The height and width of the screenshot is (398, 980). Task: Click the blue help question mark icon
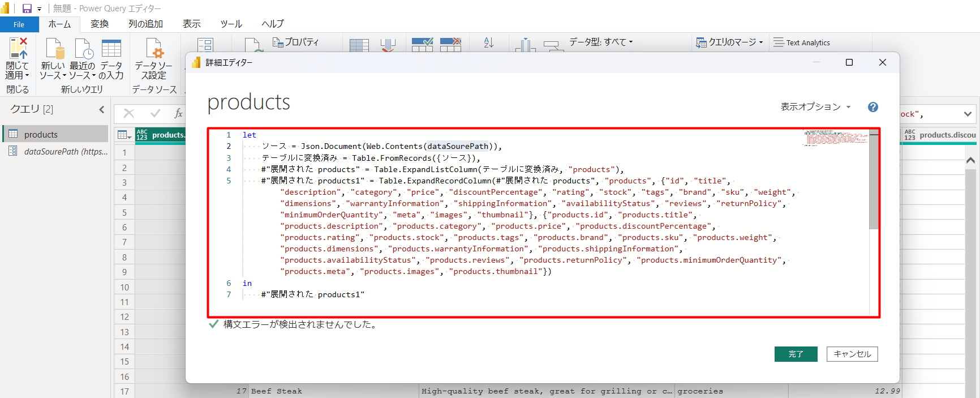(x=873, y=107)
